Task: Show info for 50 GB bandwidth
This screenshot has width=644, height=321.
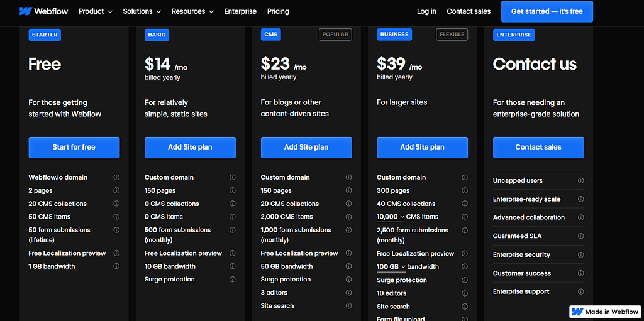Action: [x=348, y=266]
